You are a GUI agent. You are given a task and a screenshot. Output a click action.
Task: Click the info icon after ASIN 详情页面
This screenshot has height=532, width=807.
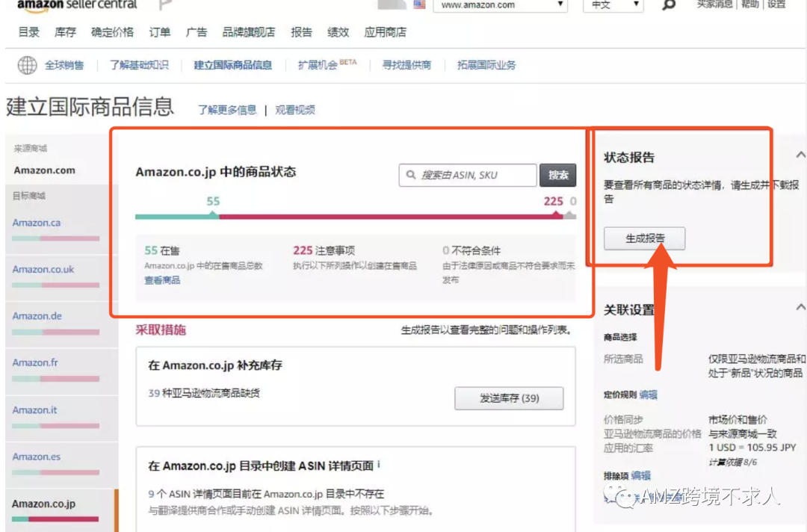click(x=379, y=465)
